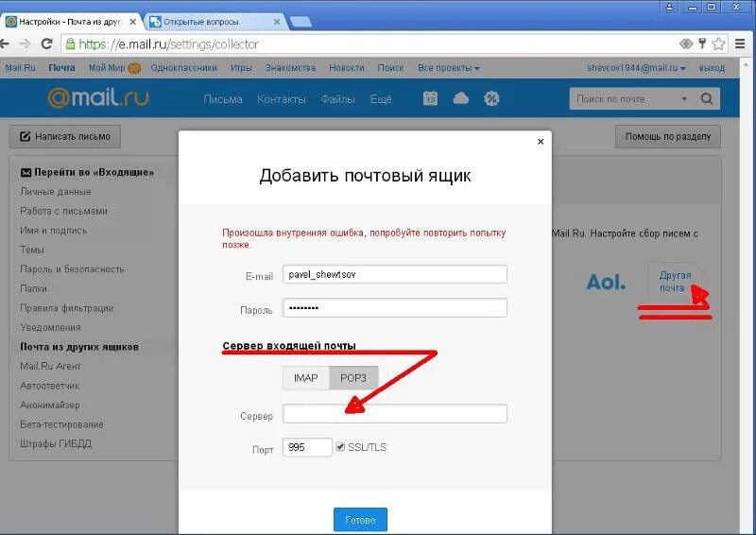
Task: Open the Chrome hamburger menu
Action: (740, 43)
